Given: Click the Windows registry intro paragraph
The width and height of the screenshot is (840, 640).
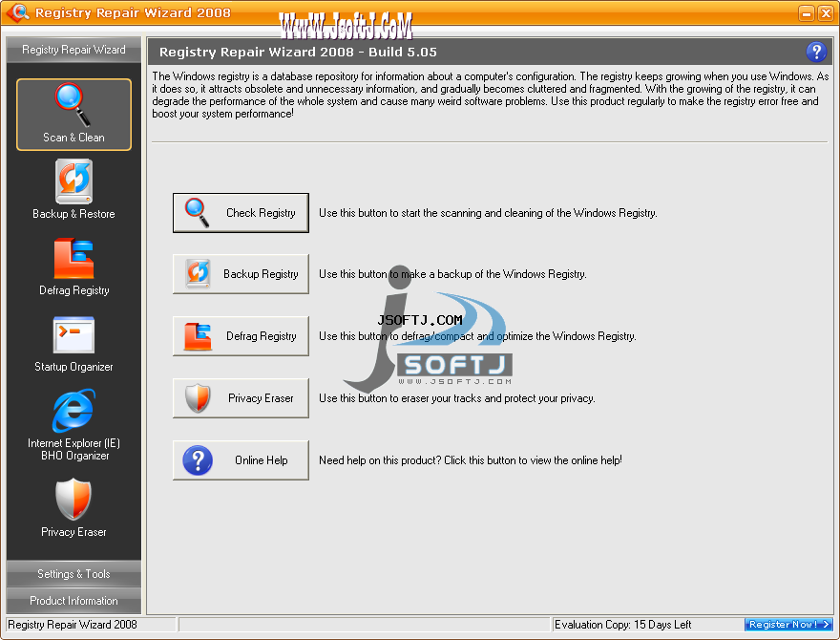Looking at the screenshot, I should 491,95.
